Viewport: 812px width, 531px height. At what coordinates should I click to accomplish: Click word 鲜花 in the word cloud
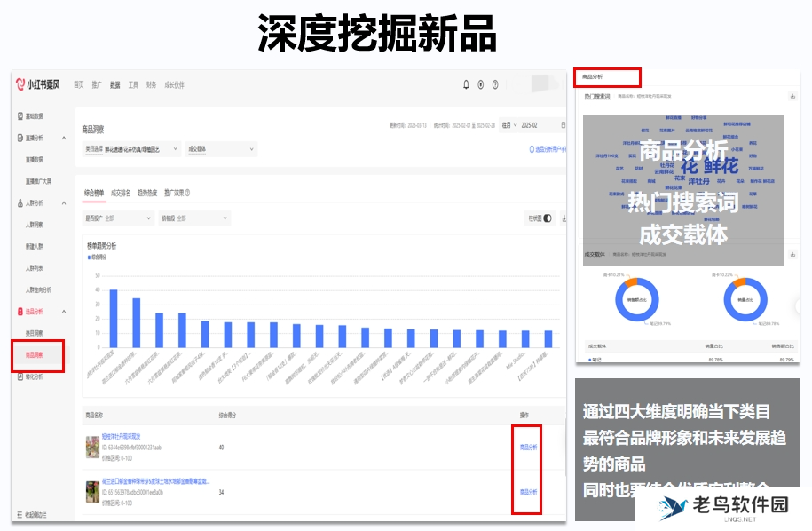[721, 167]
